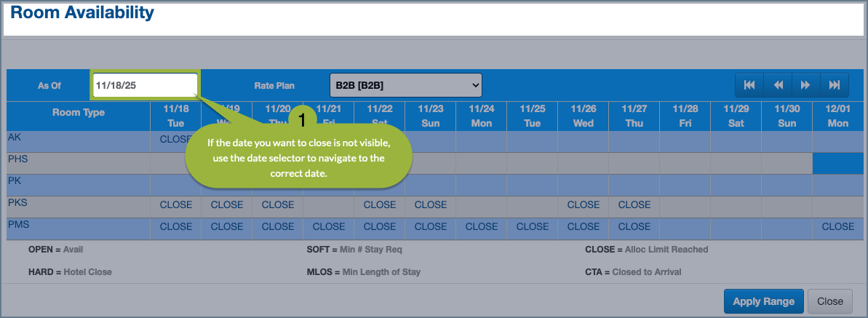Click the 11/28 Fri column header
Screen dimensions: 868x318
[685, 116]
